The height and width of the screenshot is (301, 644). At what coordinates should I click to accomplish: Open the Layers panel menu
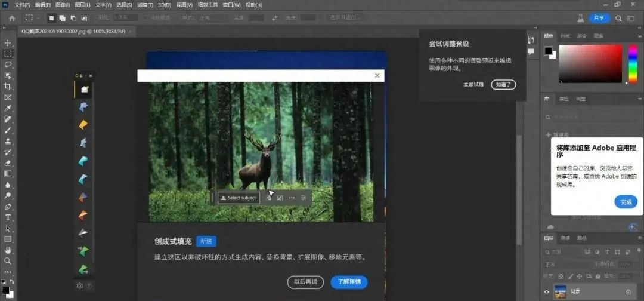tap(640, 238)
